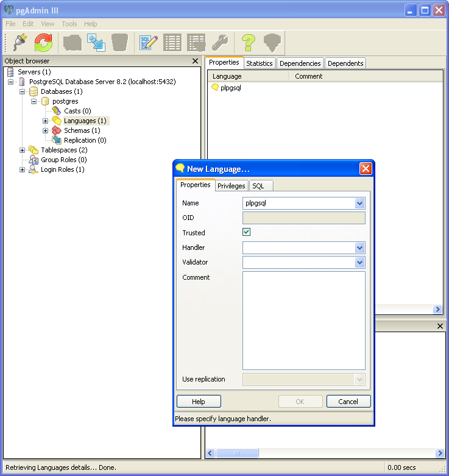This screenshot has height=476, width=449.
Task: Collapse the Databases tree node
Action: (22, 91)
